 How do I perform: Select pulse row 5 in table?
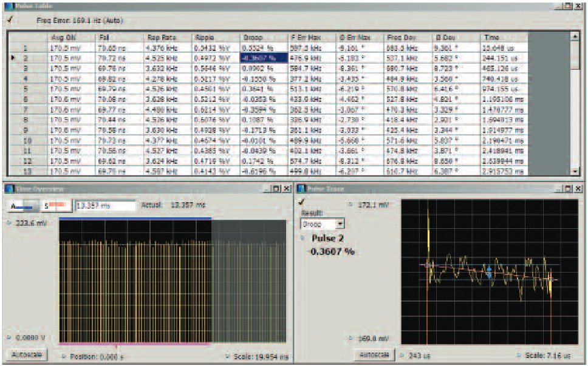pyautogui.click(x=26, y=87)
